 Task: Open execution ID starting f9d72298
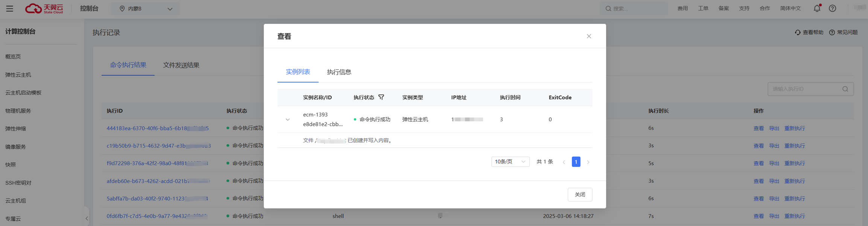(157, 163)
